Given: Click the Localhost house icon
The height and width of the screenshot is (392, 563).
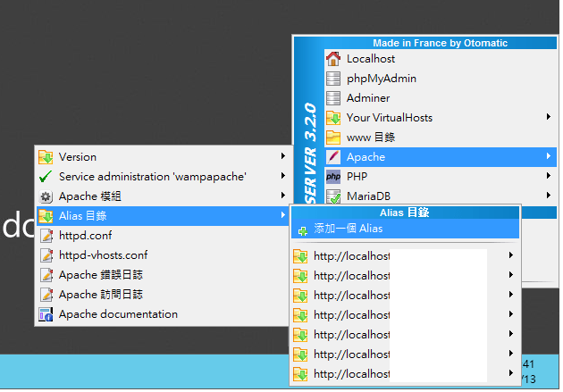Looking at the screenshot, I should point(333,59).
